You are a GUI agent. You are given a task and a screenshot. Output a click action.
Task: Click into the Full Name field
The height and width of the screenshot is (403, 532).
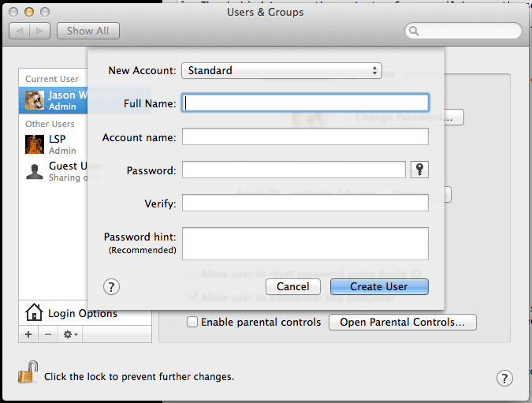[x=305, y=103]
